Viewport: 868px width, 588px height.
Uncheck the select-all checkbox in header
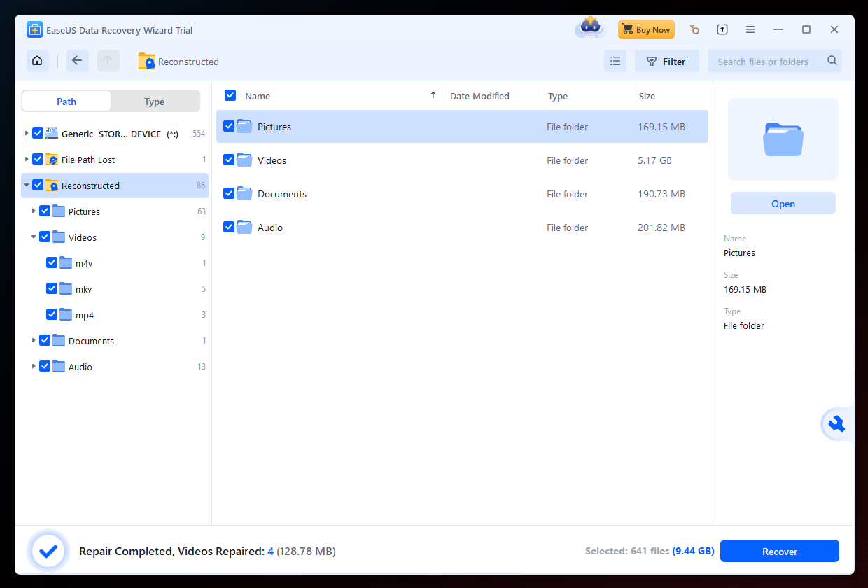click(230, 95)
